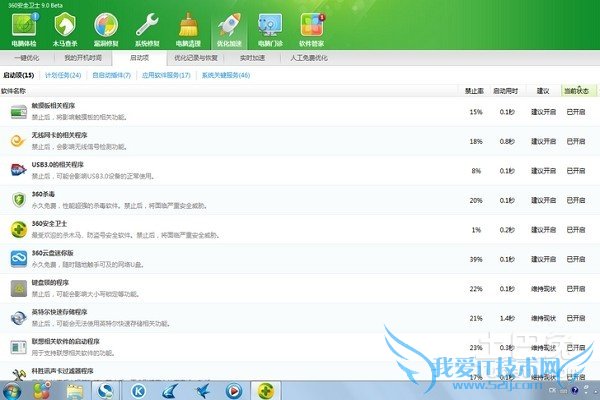Open the Windows Start button
The height and width of the screenshot is (400, 600).
(x=12, y=391)
